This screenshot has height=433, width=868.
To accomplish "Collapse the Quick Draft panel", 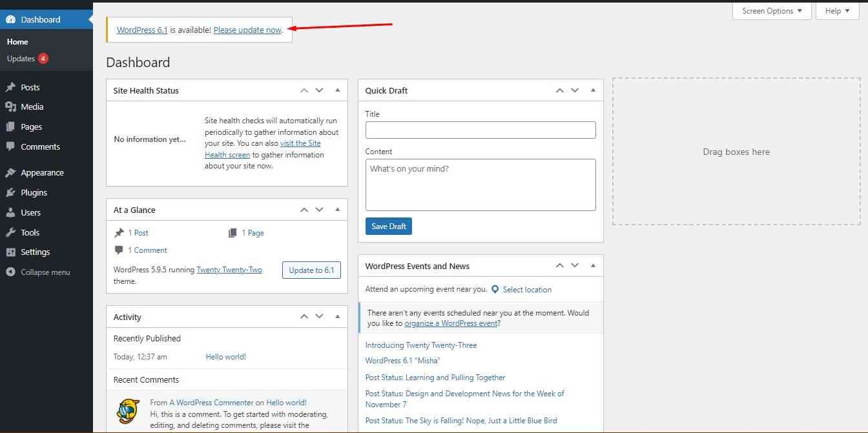I will (593, 90).
